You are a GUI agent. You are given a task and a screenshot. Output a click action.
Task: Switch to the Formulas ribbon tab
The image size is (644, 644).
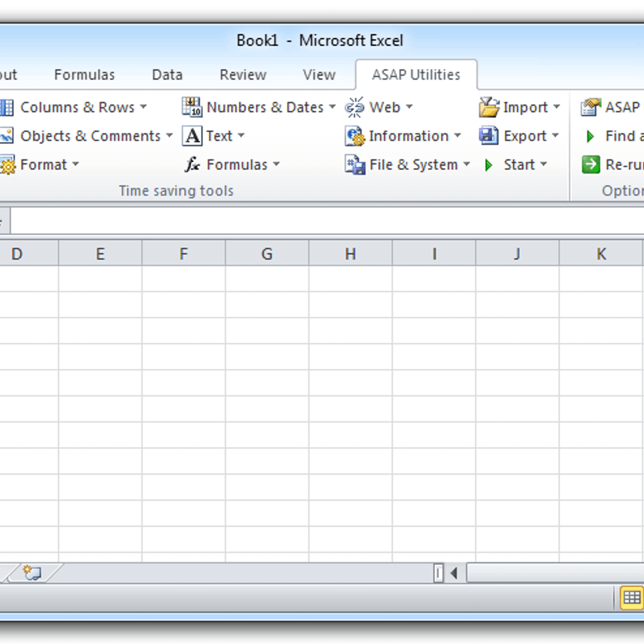pos(85,75)
